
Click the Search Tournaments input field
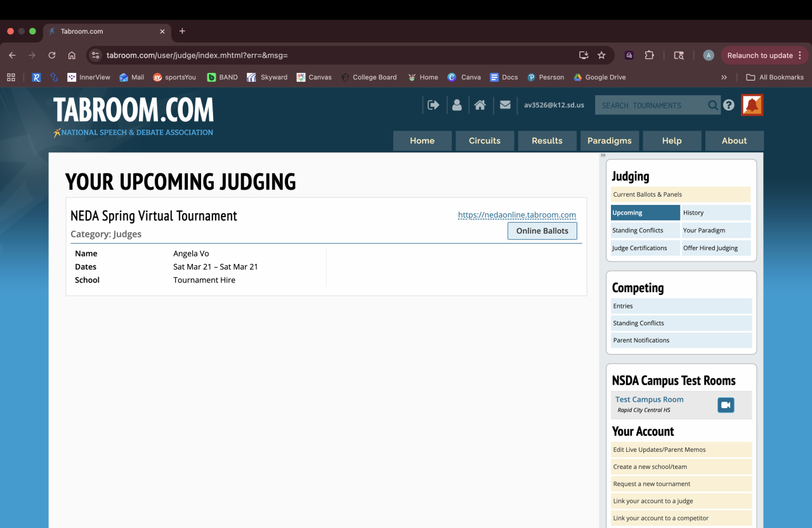[650, 105]
